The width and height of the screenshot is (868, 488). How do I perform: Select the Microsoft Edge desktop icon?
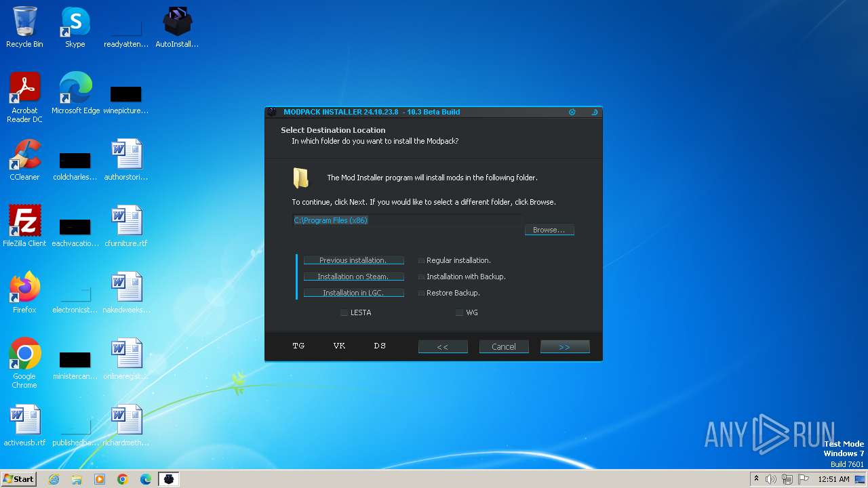pyautogui.click(x=75, y=94)
